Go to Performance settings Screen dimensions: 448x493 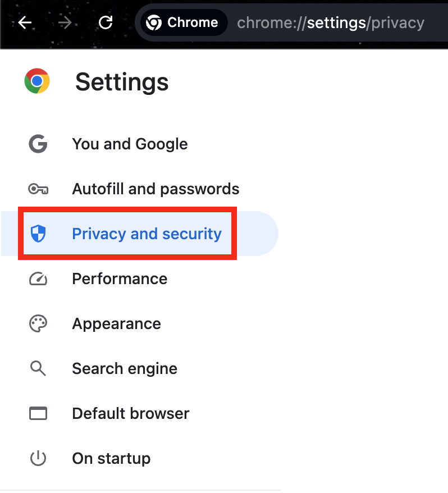click(120, 279)
